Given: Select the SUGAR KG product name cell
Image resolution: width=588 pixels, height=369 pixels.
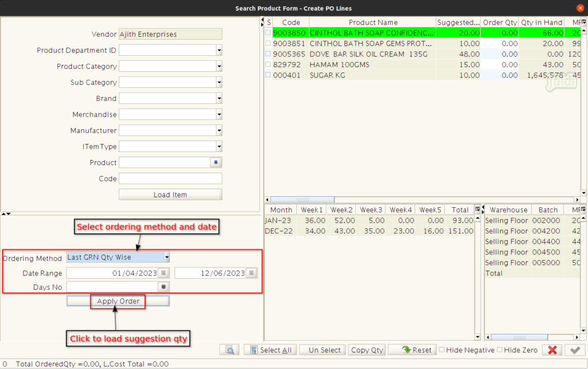Looking at the screenshot, I should (373, 75).
